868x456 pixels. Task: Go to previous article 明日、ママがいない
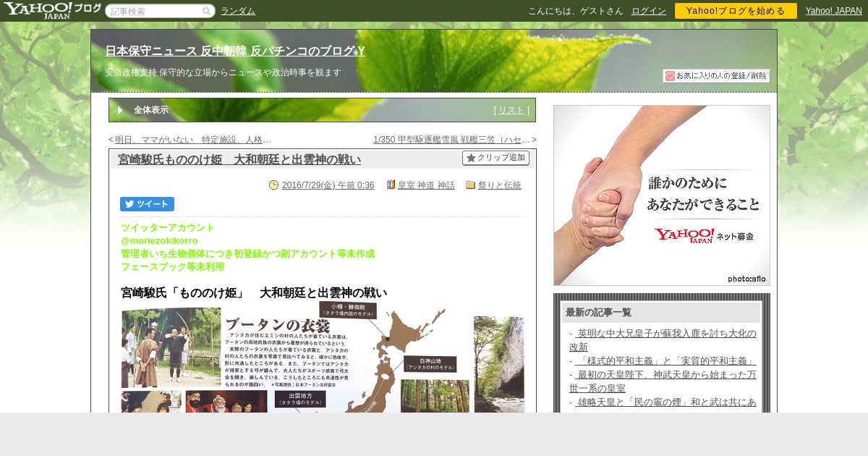point(192,140)
